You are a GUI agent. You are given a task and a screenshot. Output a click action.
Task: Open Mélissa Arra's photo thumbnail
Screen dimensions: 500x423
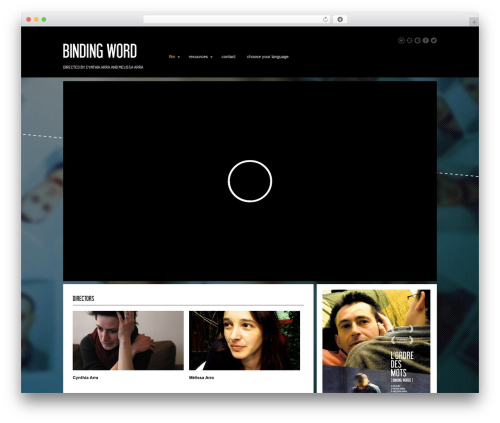pos(244,340)
